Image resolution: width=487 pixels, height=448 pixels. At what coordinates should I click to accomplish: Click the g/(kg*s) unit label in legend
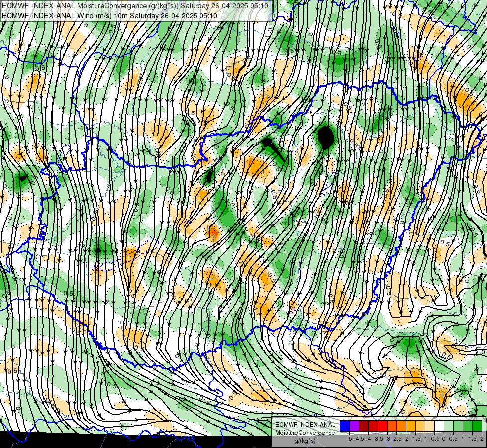[x=305, y=441]
